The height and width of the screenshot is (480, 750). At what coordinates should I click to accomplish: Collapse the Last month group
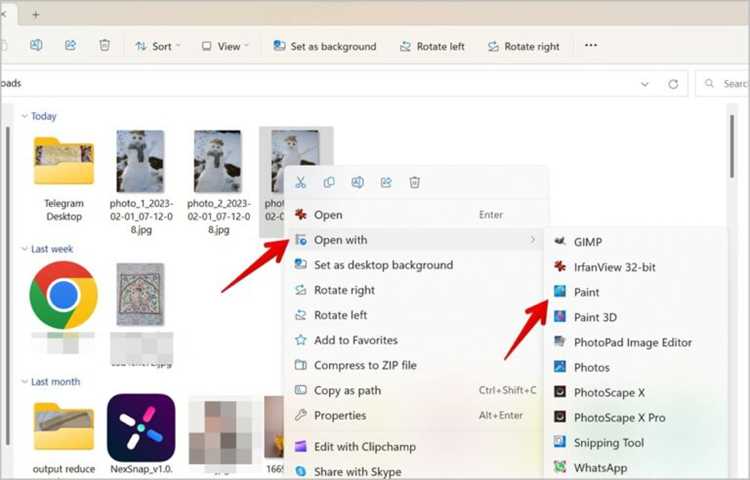(x=24, y=382)
